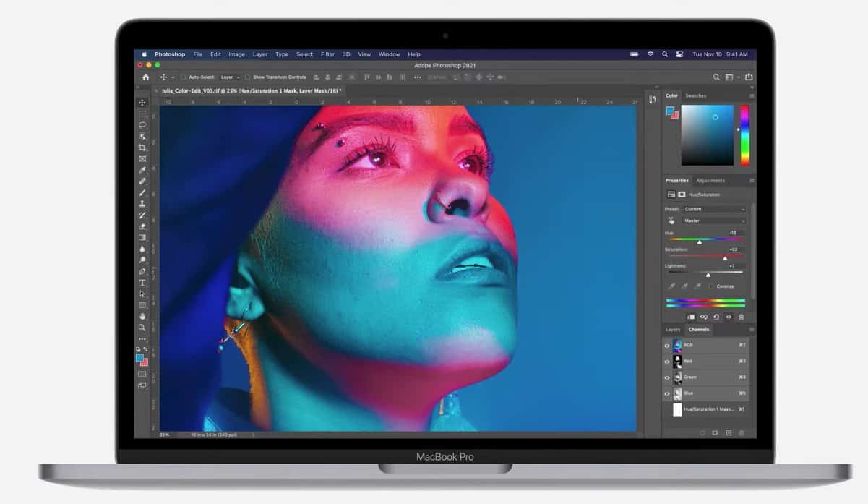Open the Preset Custom dropdown
Viewport: 868px width, 504px height.
(714, 209)
